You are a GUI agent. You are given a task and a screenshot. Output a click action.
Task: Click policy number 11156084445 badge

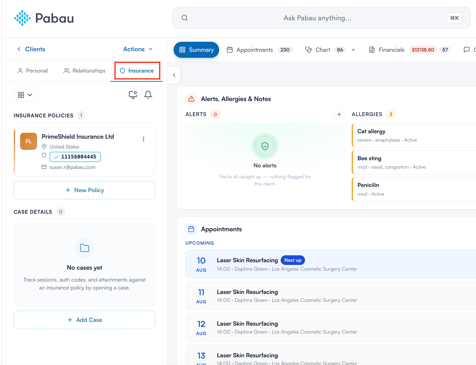click(75, 157)
